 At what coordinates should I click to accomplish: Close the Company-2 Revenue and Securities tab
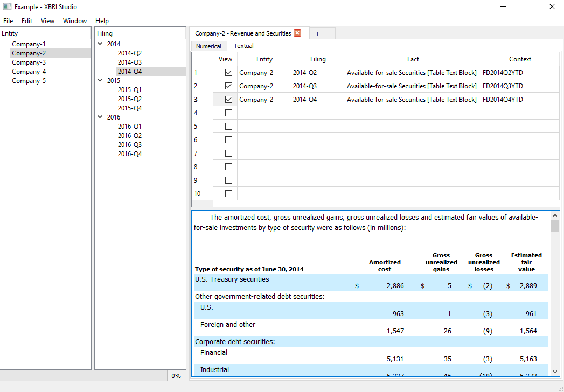point(297,33)
